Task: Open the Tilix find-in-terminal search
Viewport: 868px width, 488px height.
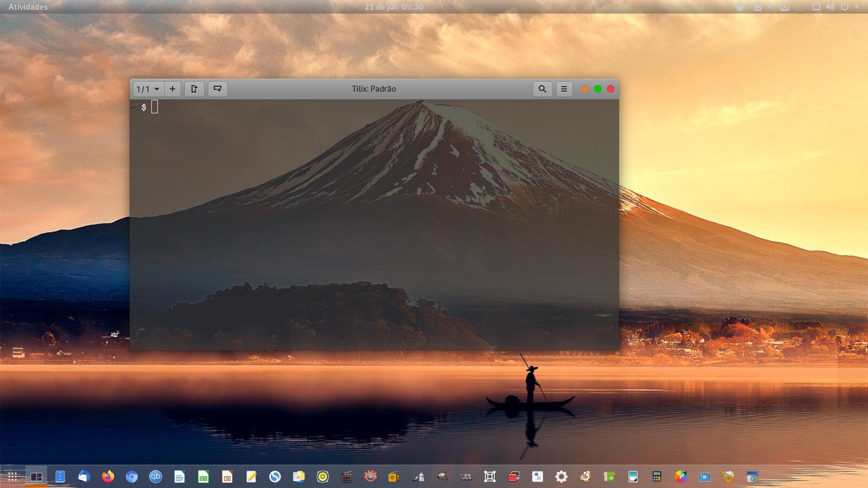Action: [542, 89]
